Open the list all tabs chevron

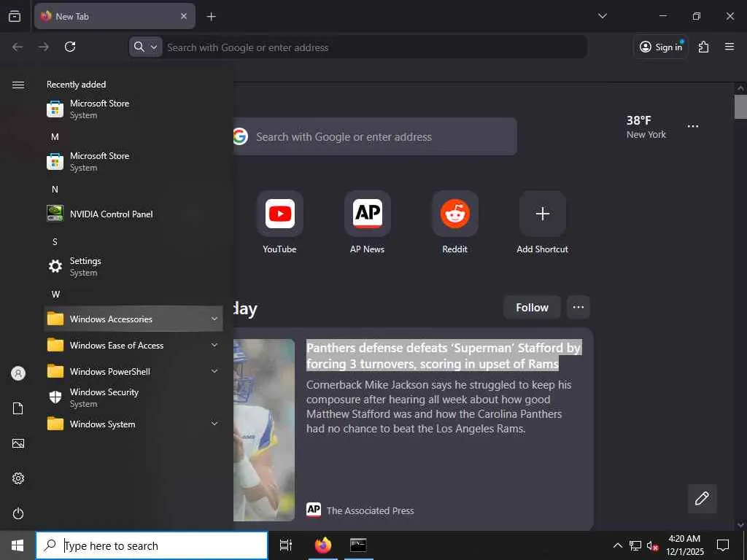tap(602, 16)
